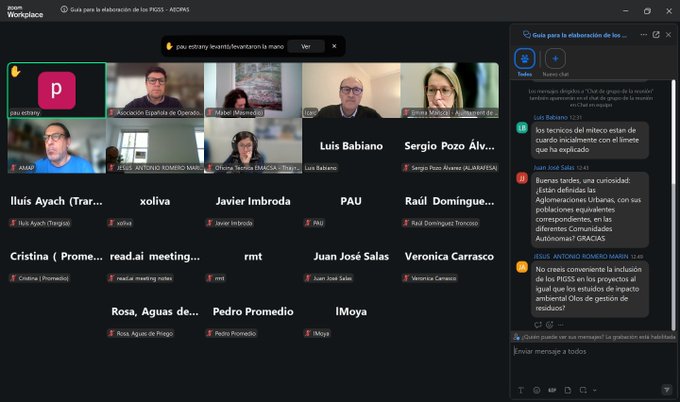Click '¿Quién puede ver sus mensajes?' link
The width and height of the screenshot is (680, 402).
coord(560,337)
